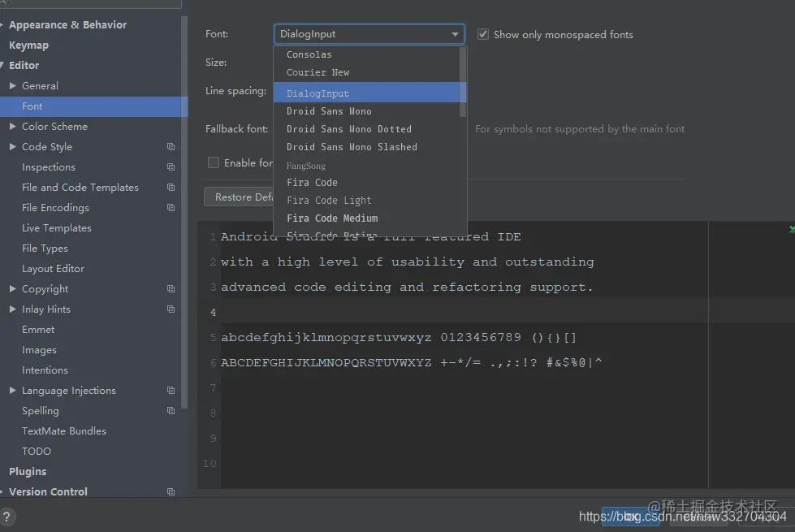Toggle Show only monospaced fonts checkbox
The width and height of the screenshot is (795, 532).
click(x=483, y=34)
